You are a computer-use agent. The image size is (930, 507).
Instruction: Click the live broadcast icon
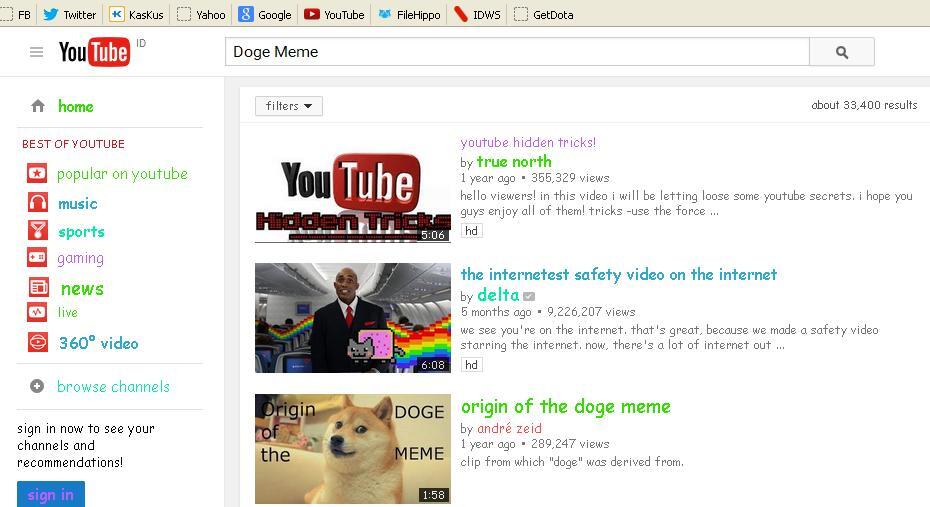[x=37, y=312]
